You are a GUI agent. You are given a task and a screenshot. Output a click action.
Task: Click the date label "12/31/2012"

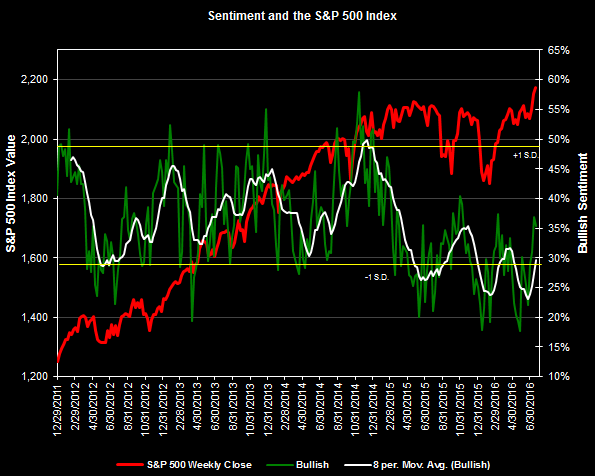(162, 411)
